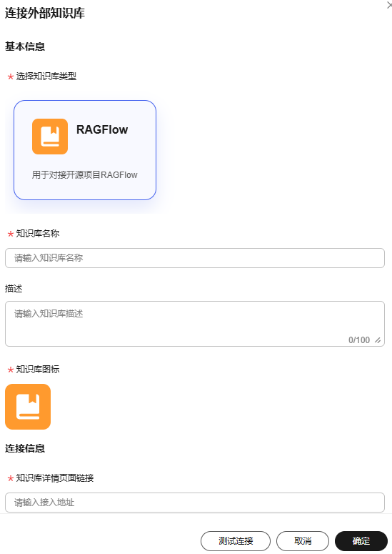The height and width of the screenshot is (554, 392).
Task: Confirm with the 确定 button
Action: pyautogui.click(x=361, y=541)
